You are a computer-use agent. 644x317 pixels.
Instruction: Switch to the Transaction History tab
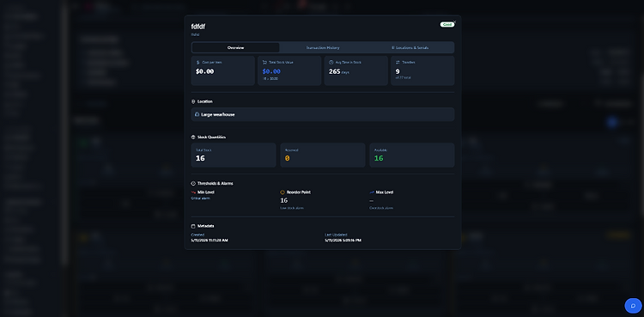coord(323,48)
